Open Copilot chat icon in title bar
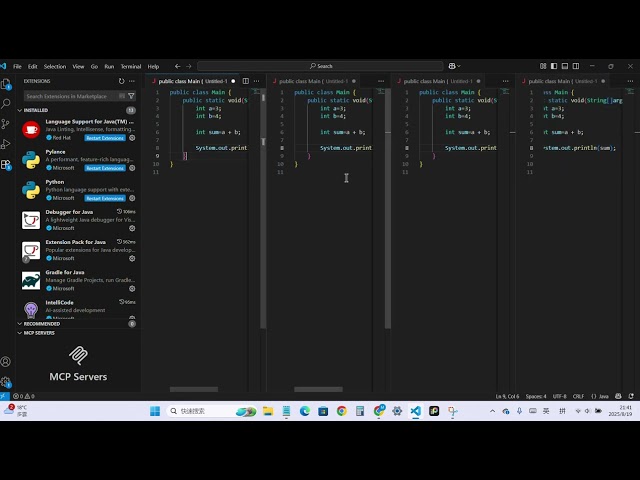The height and width of the screenshot is (480, 640). [452, 66]
